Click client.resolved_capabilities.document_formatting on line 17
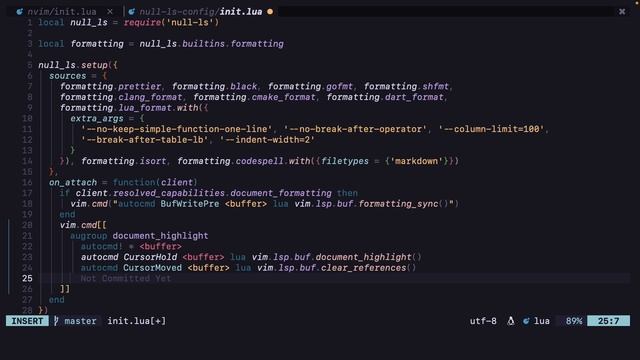The width and height of the screenshot is (640, 360). (203, 193)
